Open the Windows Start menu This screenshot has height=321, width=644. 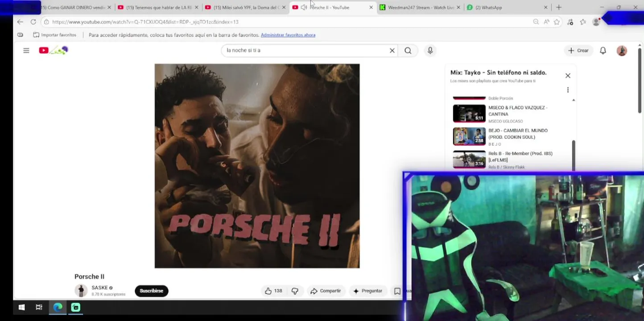coord(21,307)
